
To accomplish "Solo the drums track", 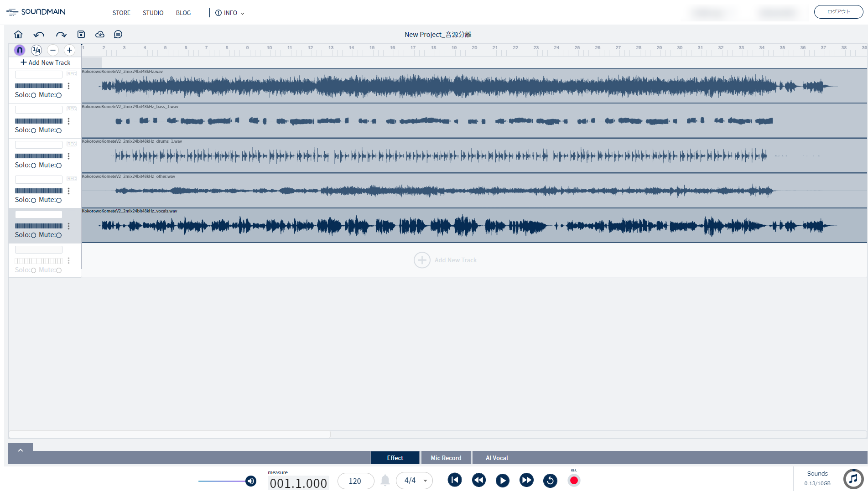I will tap(33, 166).
